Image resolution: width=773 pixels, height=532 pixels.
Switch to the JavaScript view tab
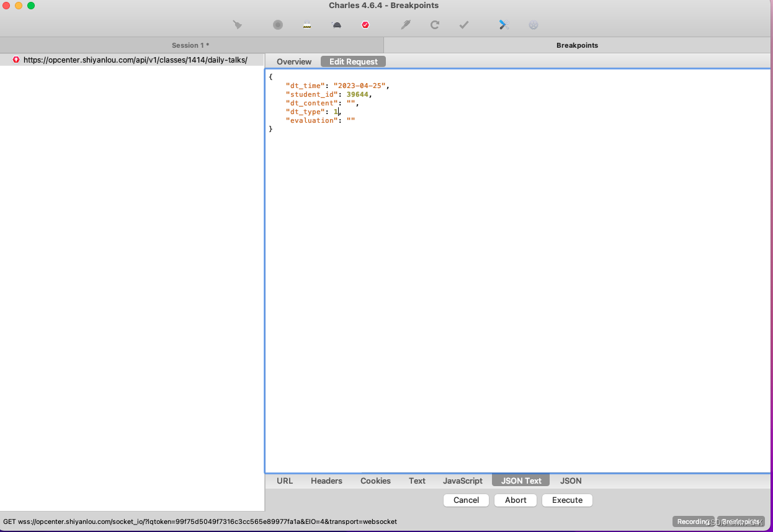tap(463, 481)
